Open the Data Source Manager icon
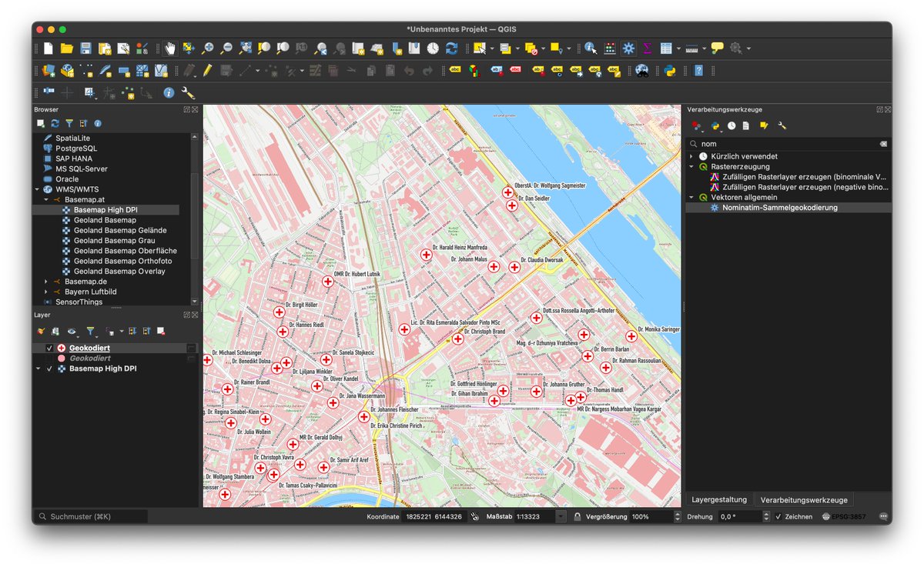 tap(49, 70)
